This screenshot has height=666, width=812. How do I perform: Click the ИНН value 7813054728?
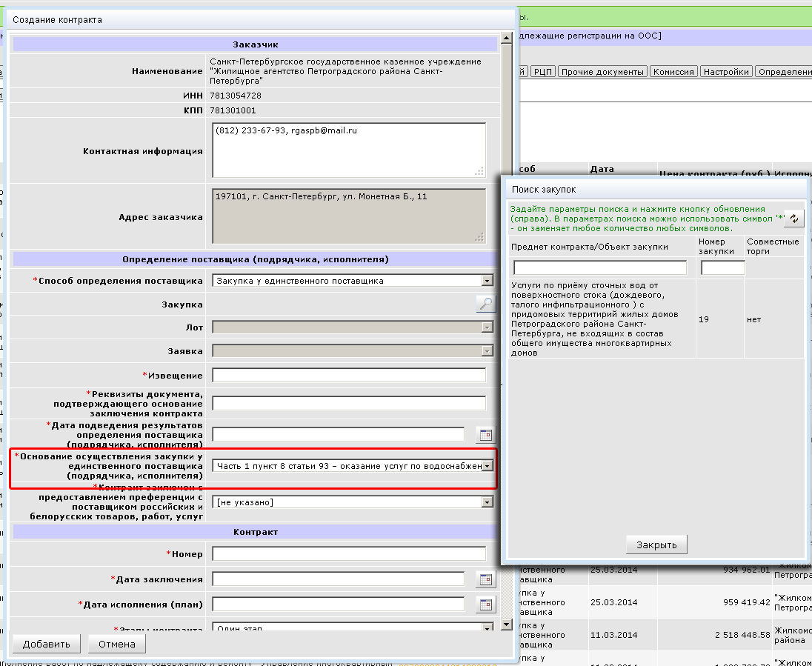(236, 96)
